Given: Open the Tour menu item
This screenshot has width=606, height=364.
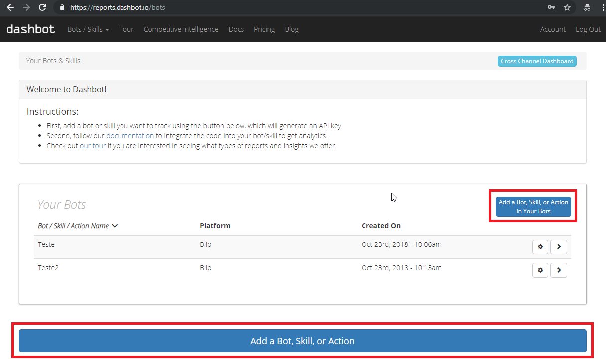Looking at the screenshot, I should (x=126, y=29).
